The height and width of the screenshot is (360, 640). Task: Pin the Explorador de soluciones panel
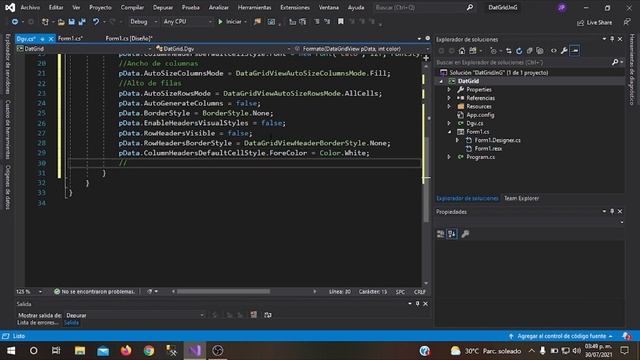tap(612, 39)
